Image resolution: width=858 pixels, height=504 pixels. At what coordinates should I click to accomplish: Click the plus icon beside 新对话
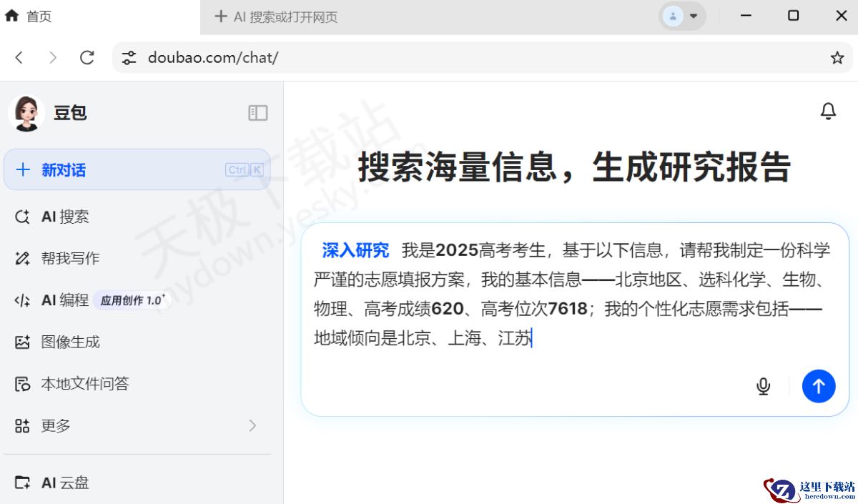tap(23, 169)
